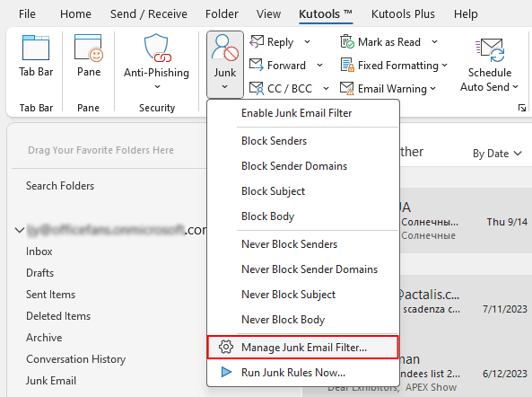
Task: Select Run Junk Rules Now...
Action: click(x=303, y=372)
